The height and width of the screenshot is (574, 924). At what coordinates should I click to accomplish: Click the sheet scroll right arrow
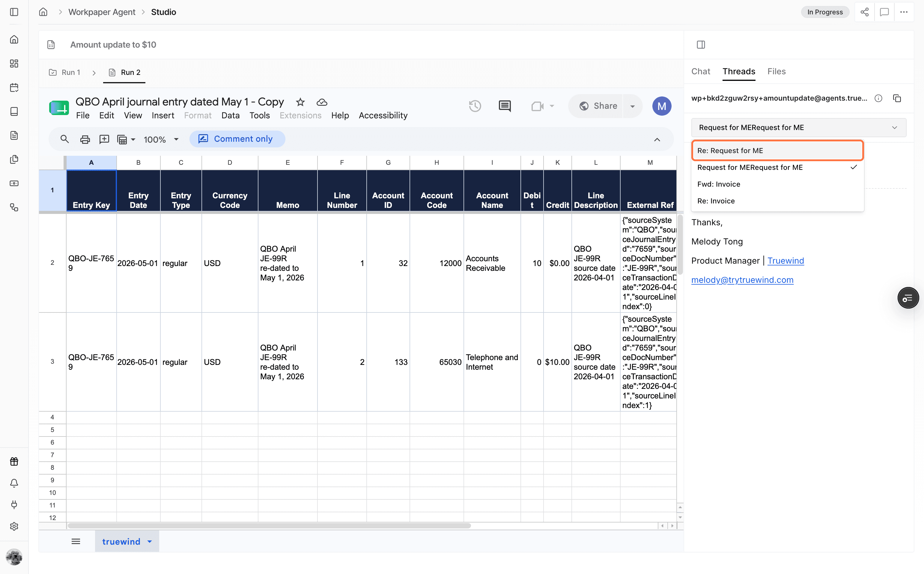tap(672, 526)
